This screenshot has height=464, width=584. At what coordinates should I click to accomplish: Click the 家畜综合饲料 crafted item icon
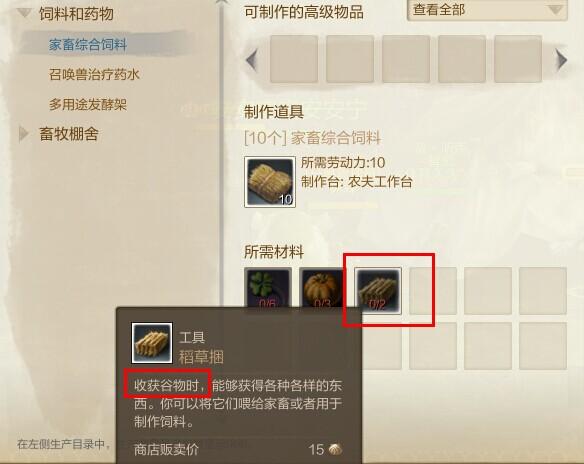(x=270, y=182)
